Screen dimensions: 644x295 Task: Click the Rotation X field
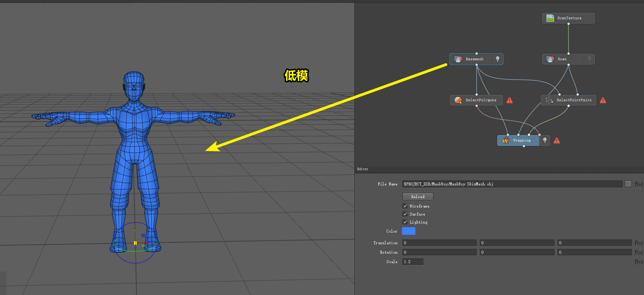(x=439, y=252)
